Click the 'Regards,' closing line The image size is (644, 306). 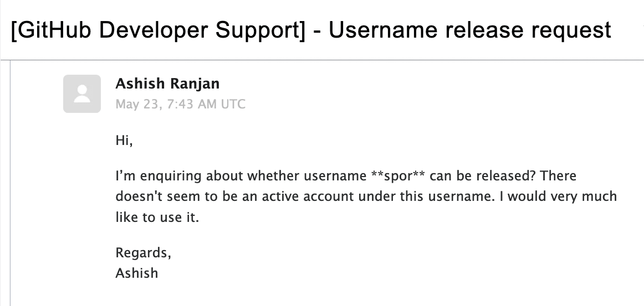coord(144,253)
